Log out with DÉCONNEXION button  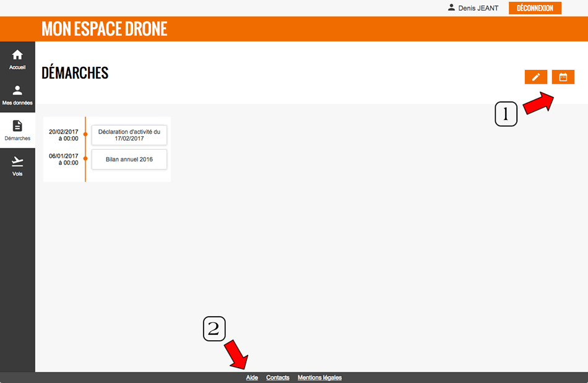tap(535, 8)
